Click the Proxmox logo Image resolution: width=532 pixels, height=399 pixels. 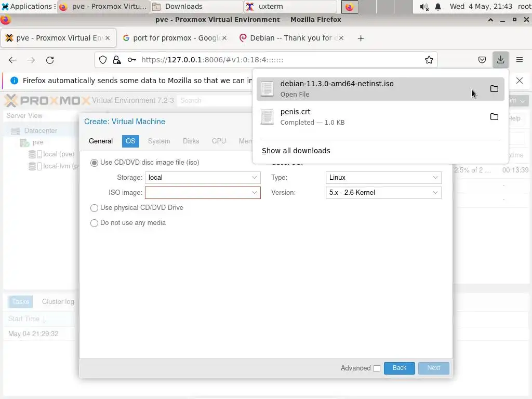point(47,100)
